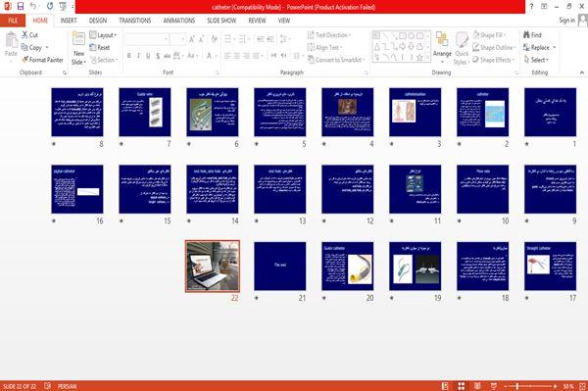The image size is (588, 391).
Task: Click the Reset slide button
Action: click(100, 48)
